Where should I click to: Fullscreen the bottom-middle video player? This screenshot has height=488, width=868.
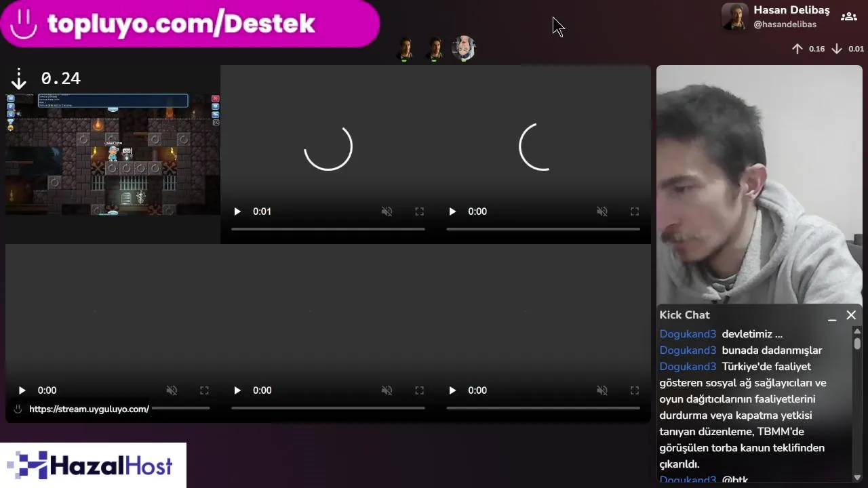tap(419, 390)
